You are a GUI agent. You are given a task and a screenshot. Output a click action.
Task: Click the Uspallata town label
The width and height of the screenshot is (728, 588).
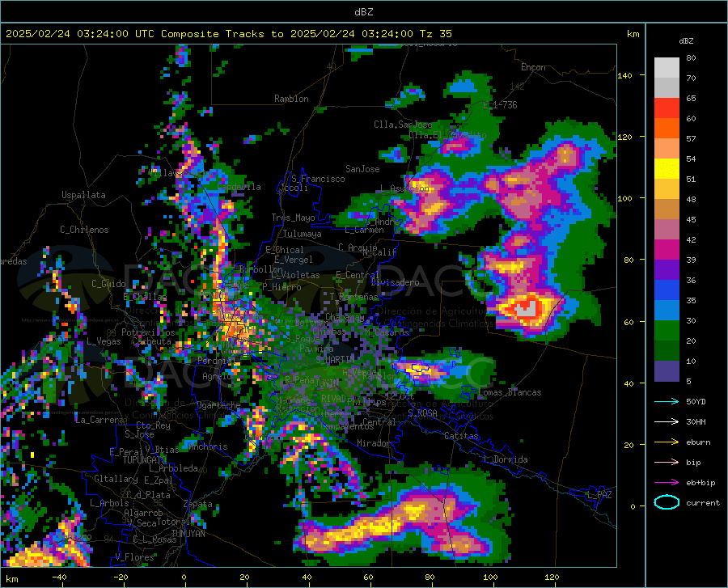click(83, 195)
